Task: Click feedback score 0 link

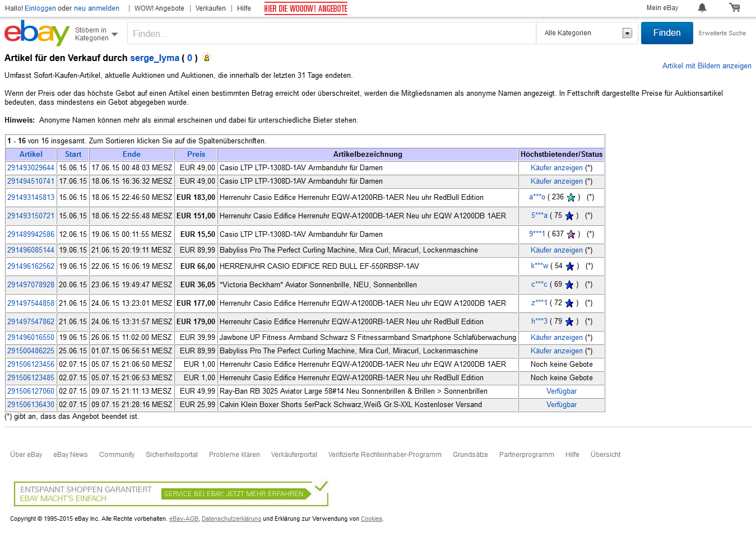Action: (189, 58)
